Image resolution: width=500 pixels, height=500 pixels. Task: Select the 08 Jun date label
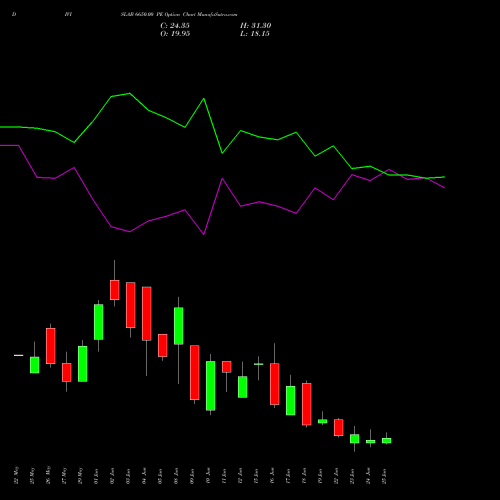(x=176, y=476)
